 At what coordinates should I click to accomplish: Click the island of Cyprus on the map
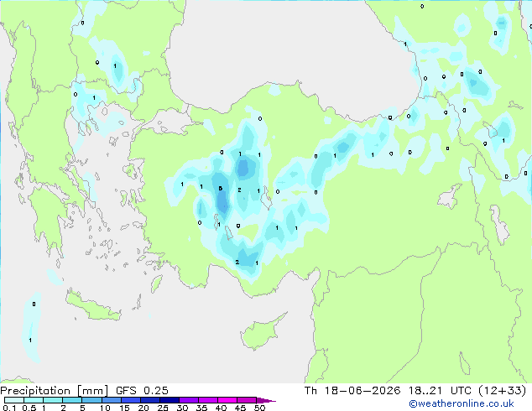pyautogui.click(x=261, y=333)
